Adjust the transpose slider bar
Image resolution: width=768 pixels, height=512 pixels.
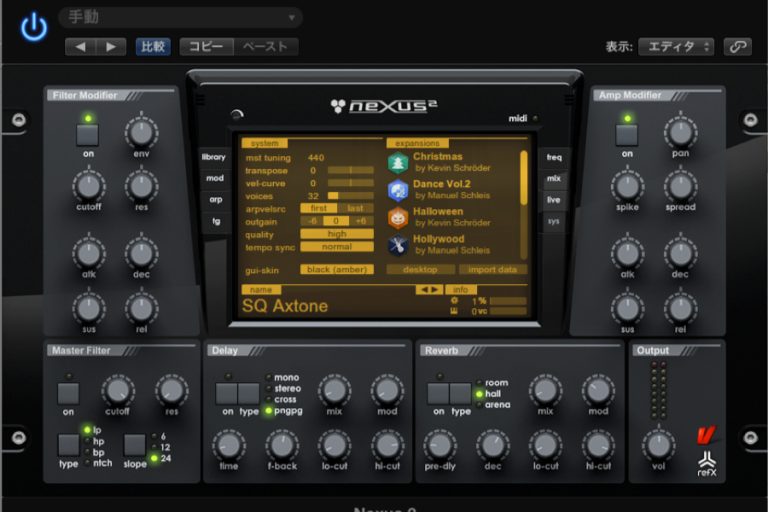351,171
